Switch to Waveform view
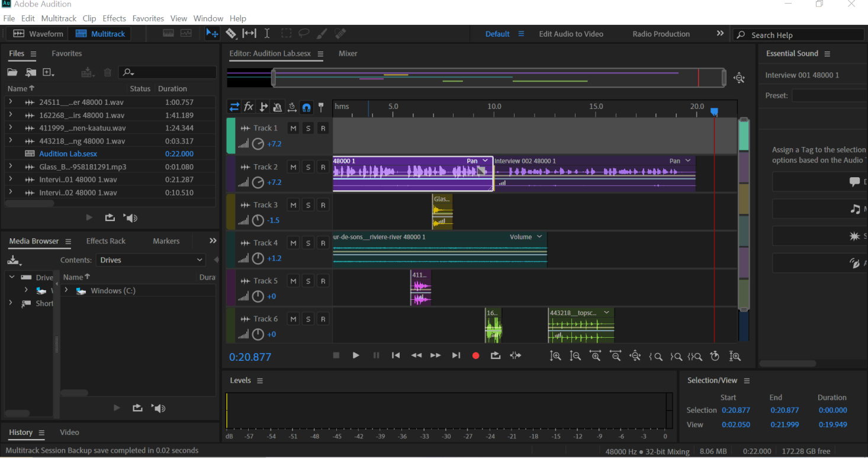The width and height of the screenshot is (868, 458). [38, 34]
